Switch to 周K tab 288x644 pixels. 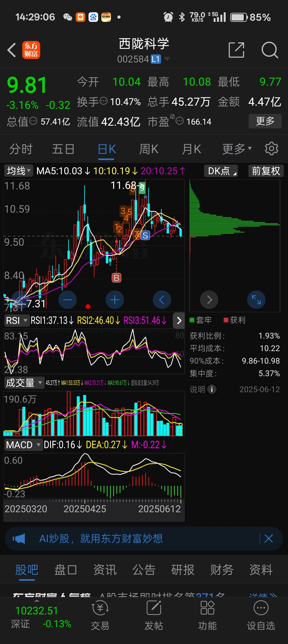tap(149, 149)
